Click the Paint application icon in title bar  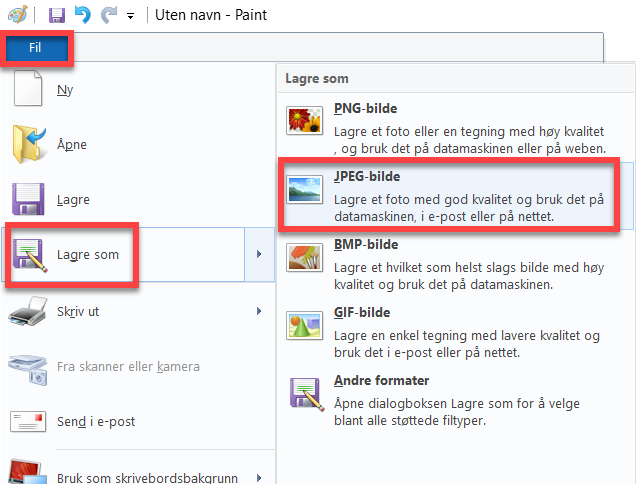coord(17,16)
